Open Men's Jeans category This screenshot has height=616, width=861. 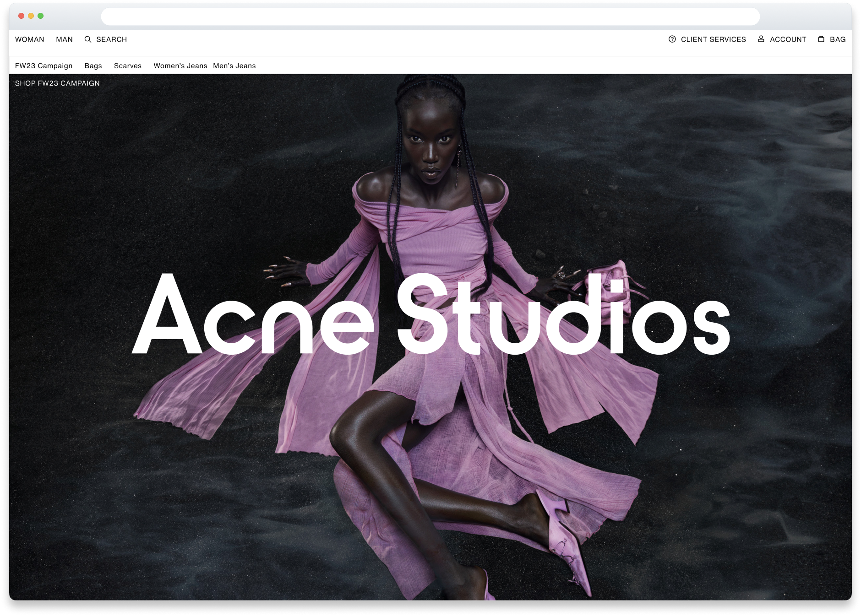tap(234, 66)
